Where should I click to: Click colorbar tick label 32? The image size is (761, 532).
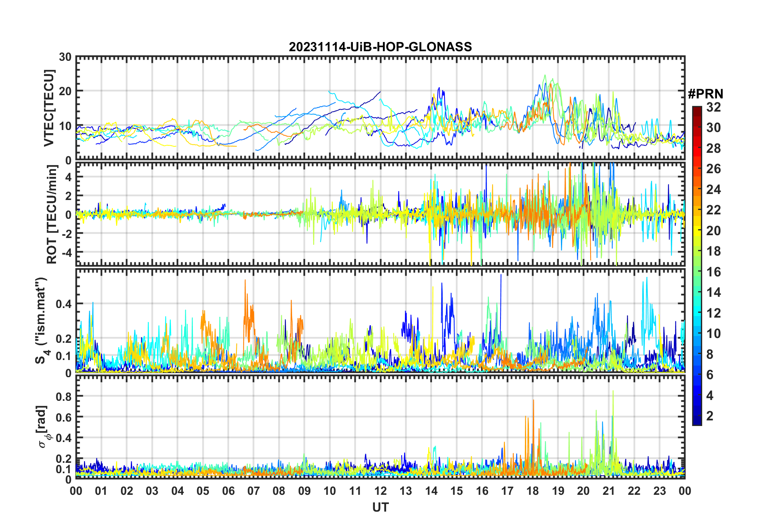pyautogui.click(x=713, y=107)
